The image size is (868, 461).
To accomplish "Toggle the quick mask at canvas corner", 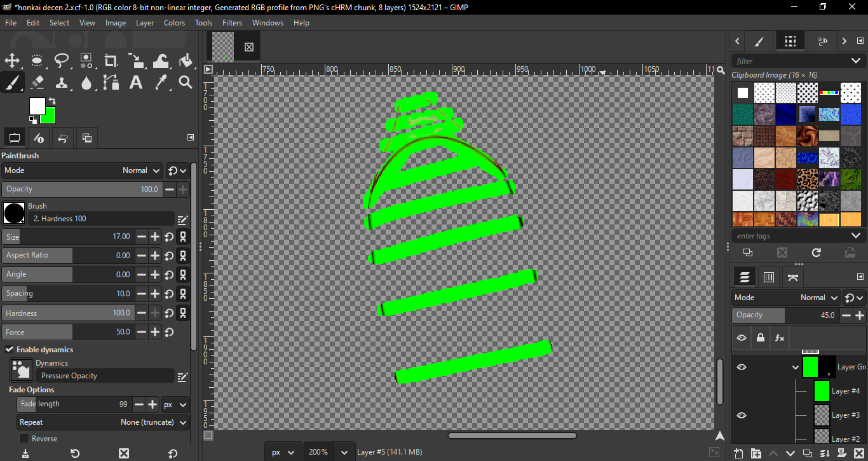I will [x=208, y=436].
